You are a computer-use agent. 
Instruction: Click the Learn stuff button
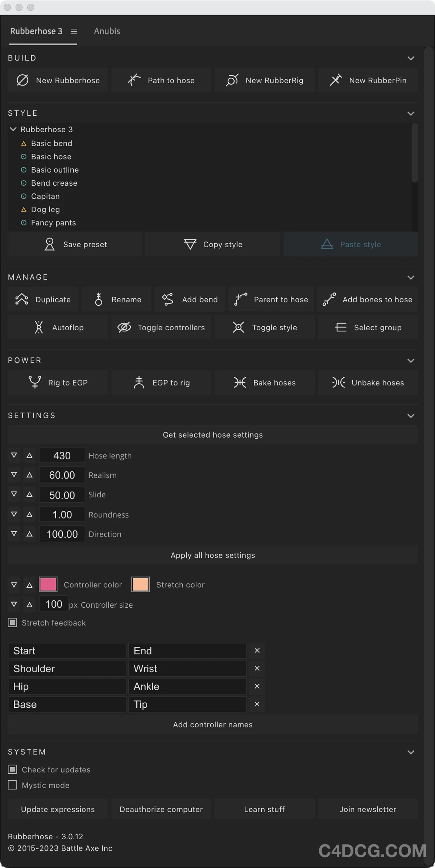265,809
